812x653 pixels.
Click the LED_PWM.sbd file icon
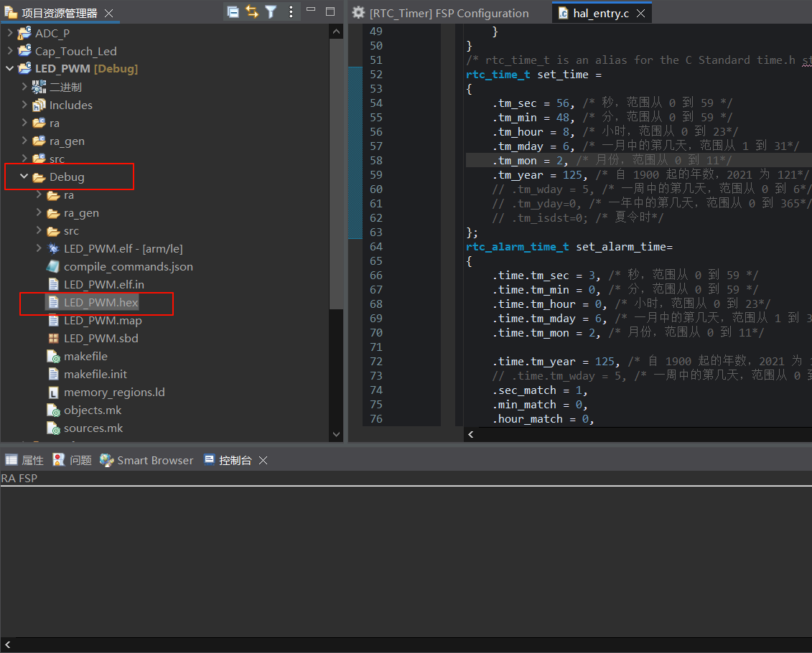pyautogui.click(x=53, y=339)
